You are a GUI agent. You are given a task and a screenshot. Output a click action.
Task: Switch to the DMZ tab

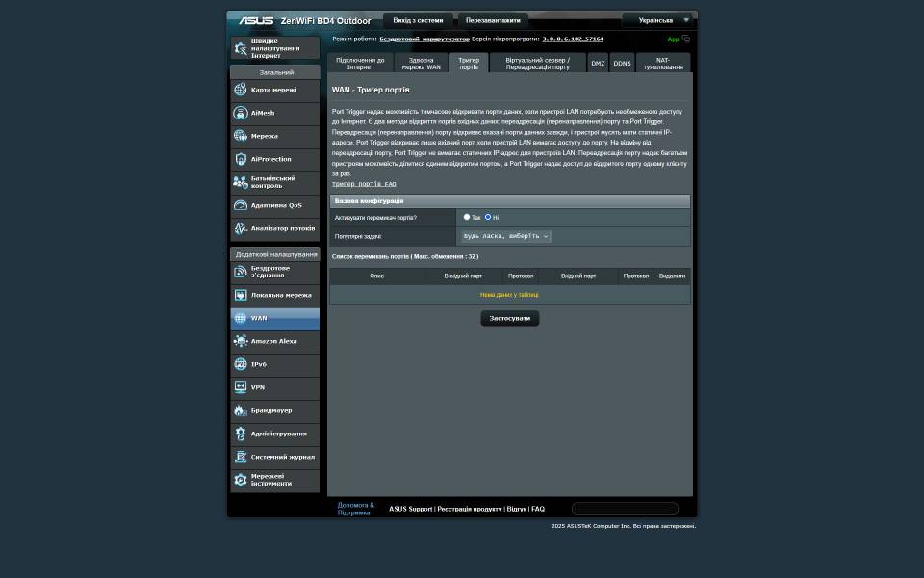pyautogui.click(x=598, y=63)
